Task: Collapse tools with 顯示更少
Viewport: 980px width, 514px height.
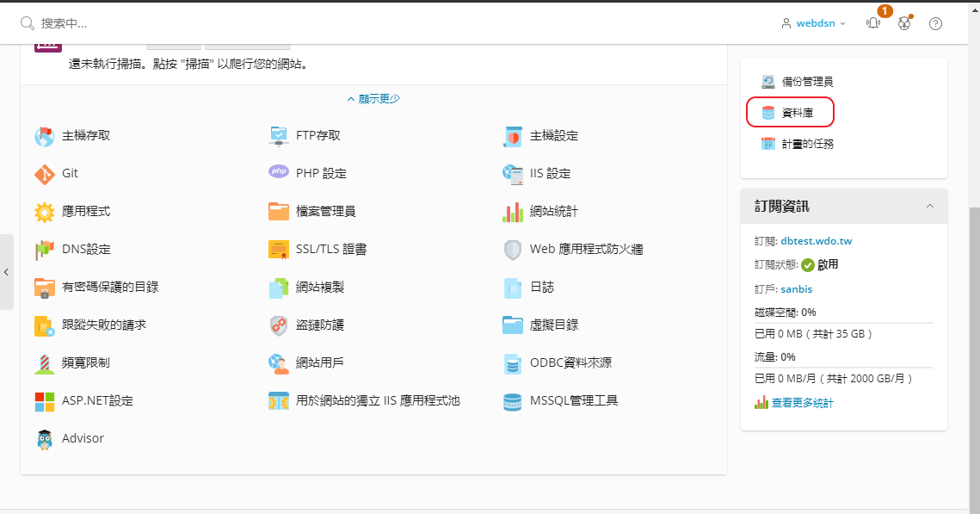Action: 373,99
